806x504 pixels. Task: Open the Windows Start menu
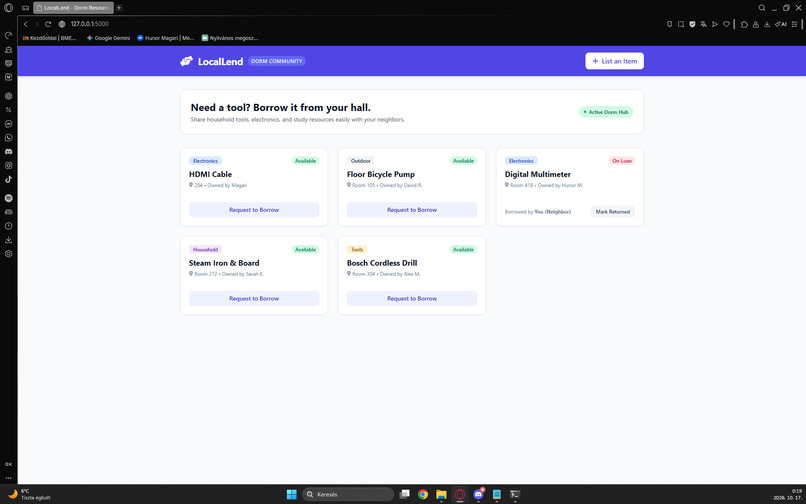[291, 494]
